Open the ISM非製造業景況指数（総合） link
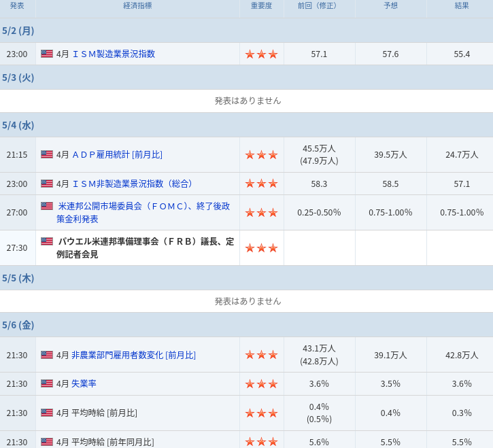493x448 pixels. click(x=132, y=184)
